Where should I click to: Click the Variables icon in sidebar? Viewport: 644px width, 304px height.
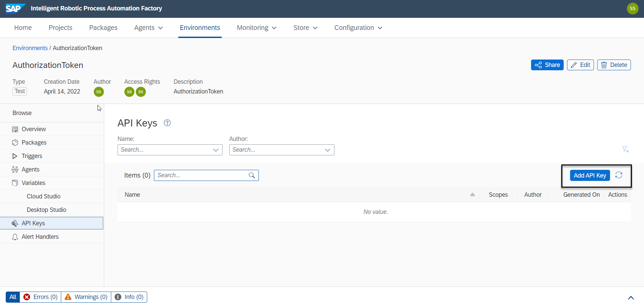tap(15, 183)
